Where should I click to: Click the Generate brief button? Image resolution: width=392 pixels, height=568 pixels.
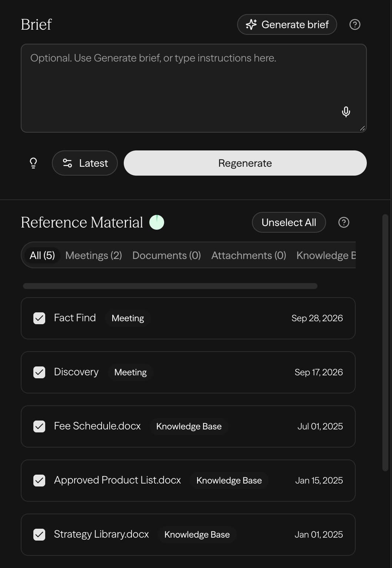pos(287,24)
